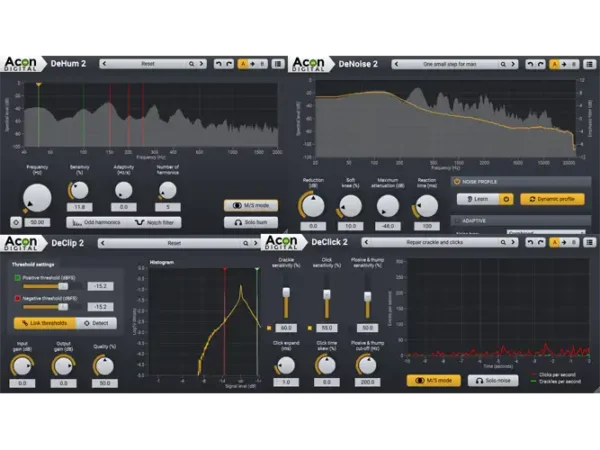Screen dimensions: 600x450
Task: Go to next preset in DeNoise 2
Action: [x=513, y=64]
